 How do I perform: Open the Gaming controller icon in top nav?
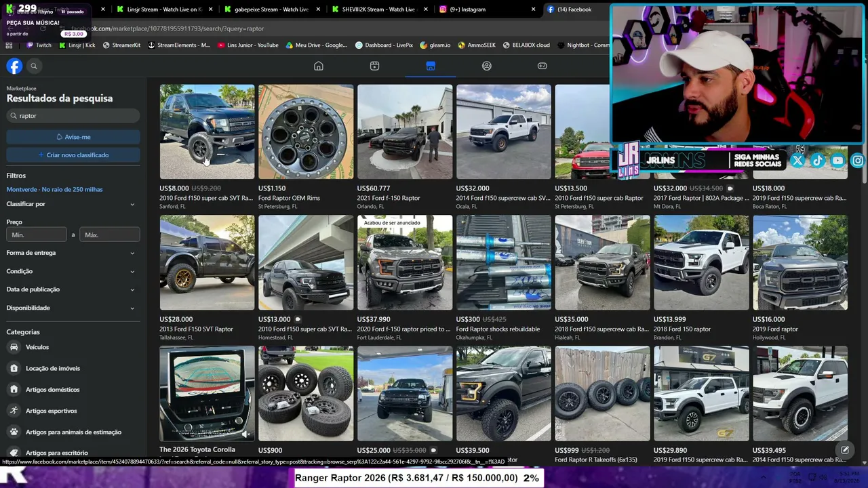click(542, 66)
